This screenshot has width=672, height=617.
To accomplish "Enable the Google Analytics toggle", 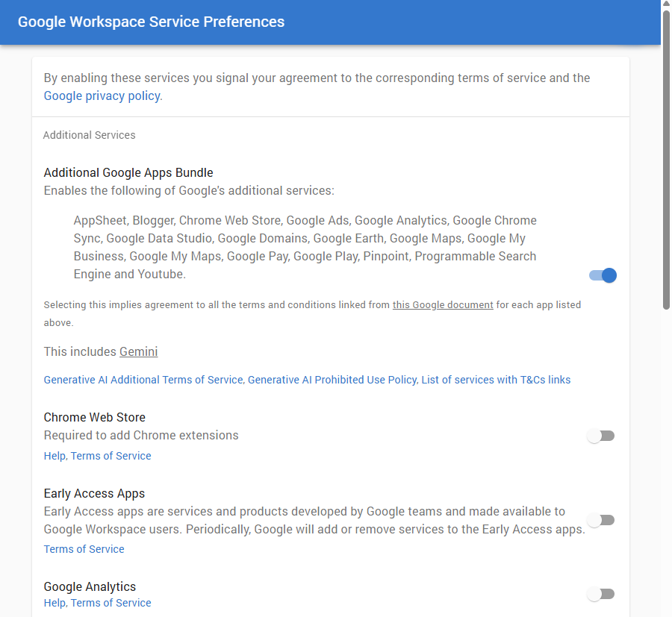I will 601,594.
